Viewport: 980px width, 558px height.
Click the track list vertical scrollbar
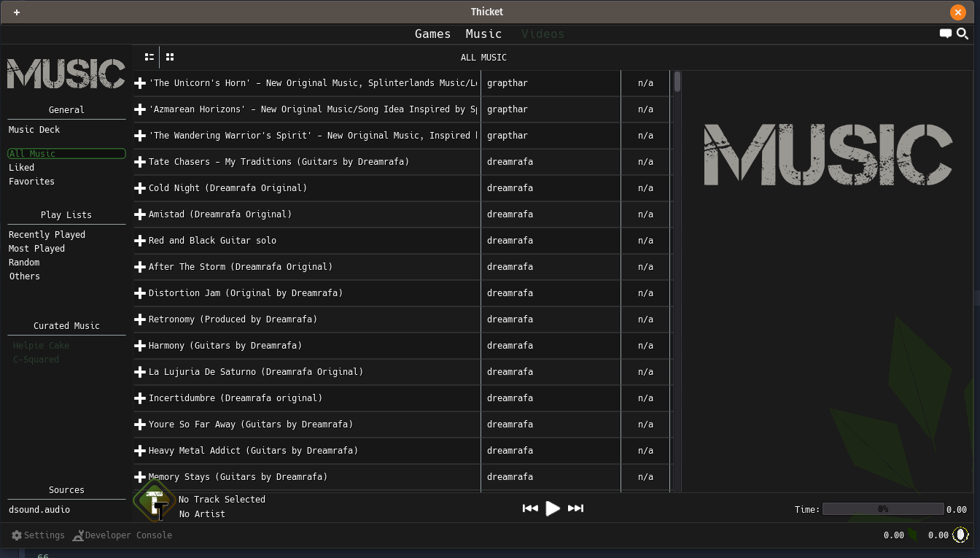pos(677,82)
